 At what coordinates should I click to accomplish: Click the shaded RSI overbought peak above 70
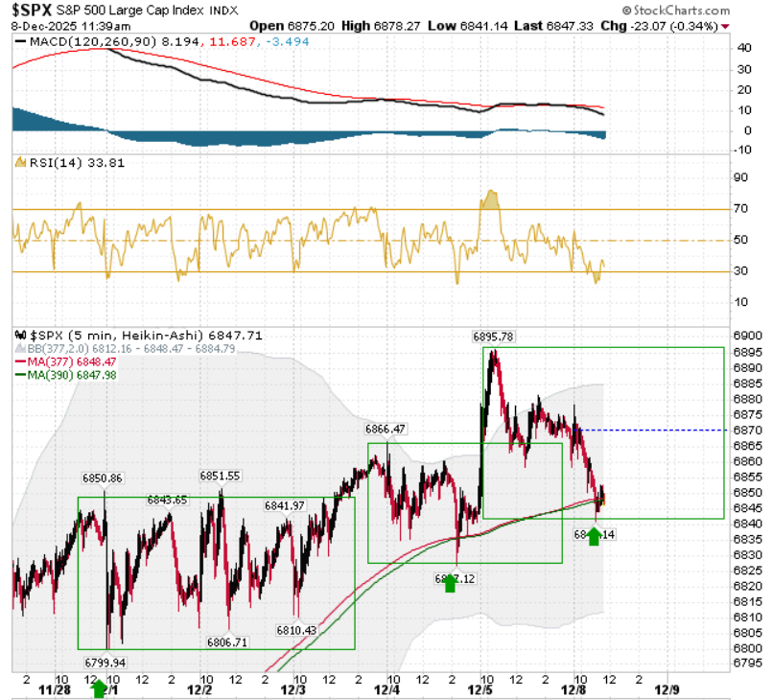490,200
